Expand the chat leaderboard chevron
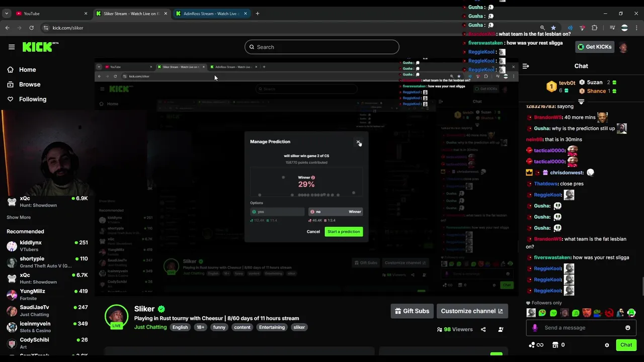This screenshot has width=644, height=362. [x=581, y=102]
